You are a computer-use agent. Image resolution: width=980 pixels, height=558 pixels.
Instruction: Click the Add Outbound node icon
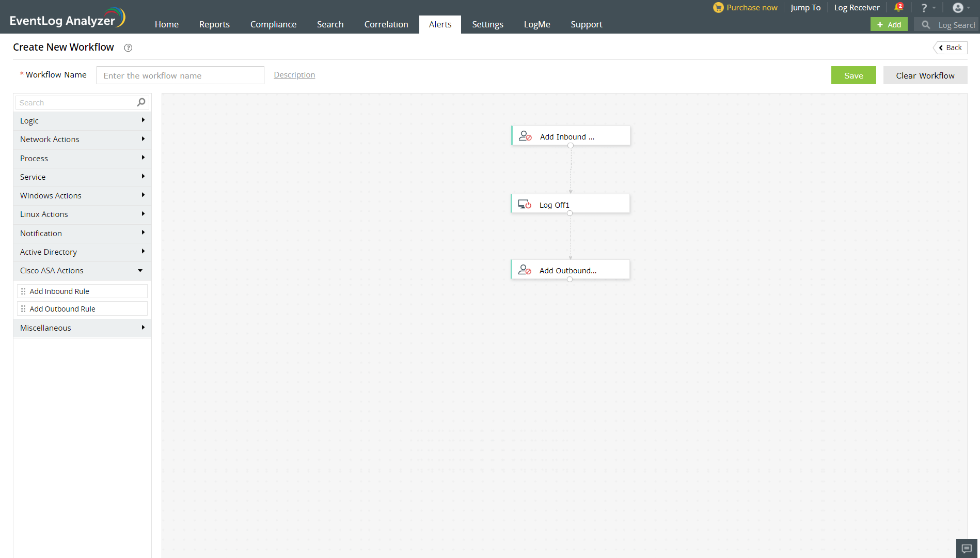click(525, 270)
